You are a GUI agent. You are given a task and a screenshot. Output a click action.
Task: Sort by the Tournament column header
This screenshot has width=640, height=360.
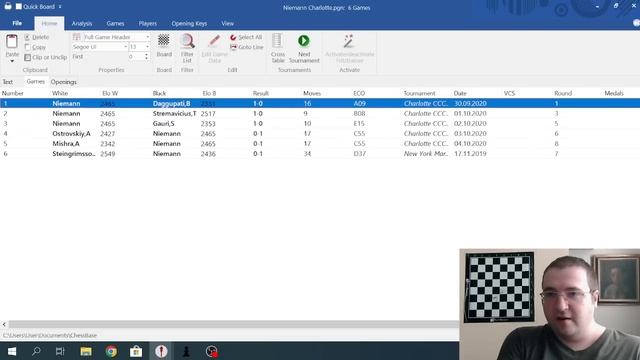point(419,93)
